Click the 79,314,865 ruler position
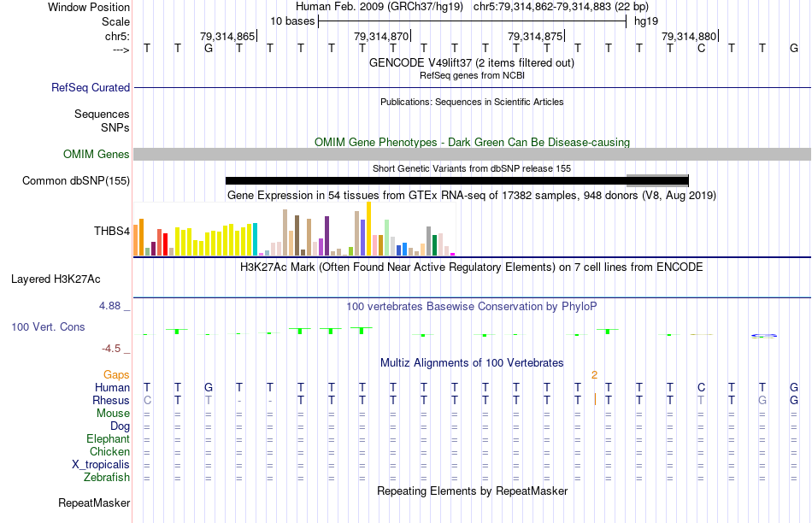This screenshot has width=812, height=523. pyautogui.click(x=227, y=36)
